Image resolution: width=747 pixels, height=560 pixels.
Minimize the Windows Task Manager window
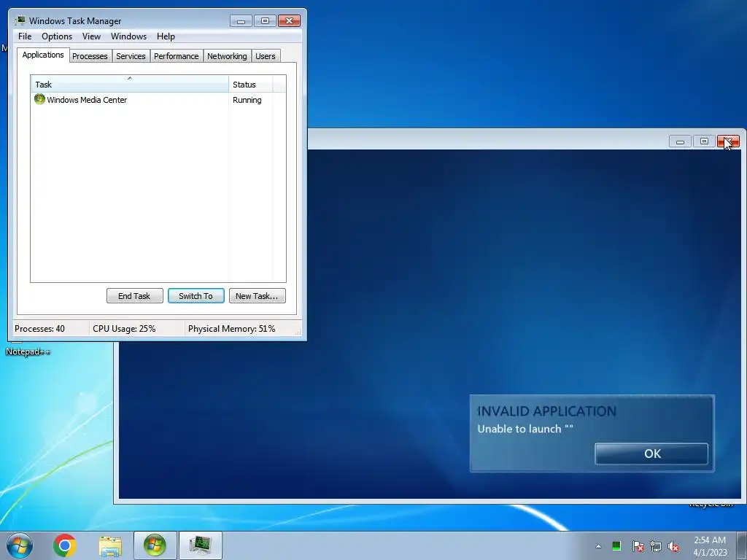(241, 20)
